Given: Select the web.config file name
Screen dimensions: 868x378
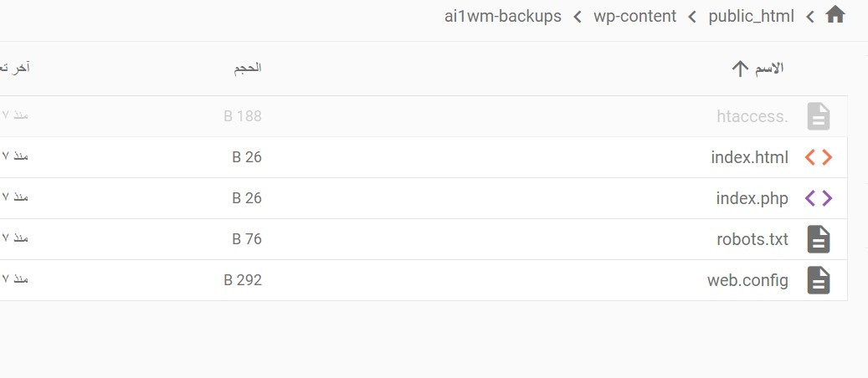Looking at the screenshot, I should (x=747, y=280).
